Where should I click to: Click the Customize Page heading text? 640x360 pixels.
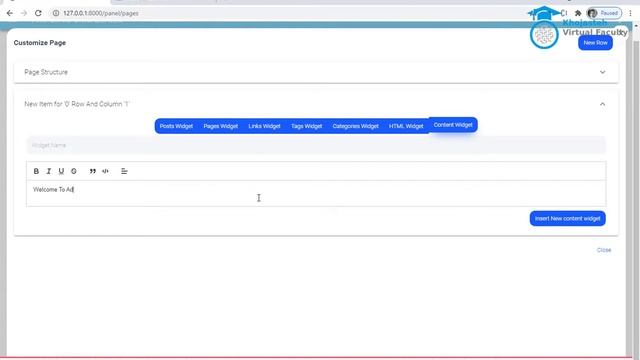click(x=40, y=43)
